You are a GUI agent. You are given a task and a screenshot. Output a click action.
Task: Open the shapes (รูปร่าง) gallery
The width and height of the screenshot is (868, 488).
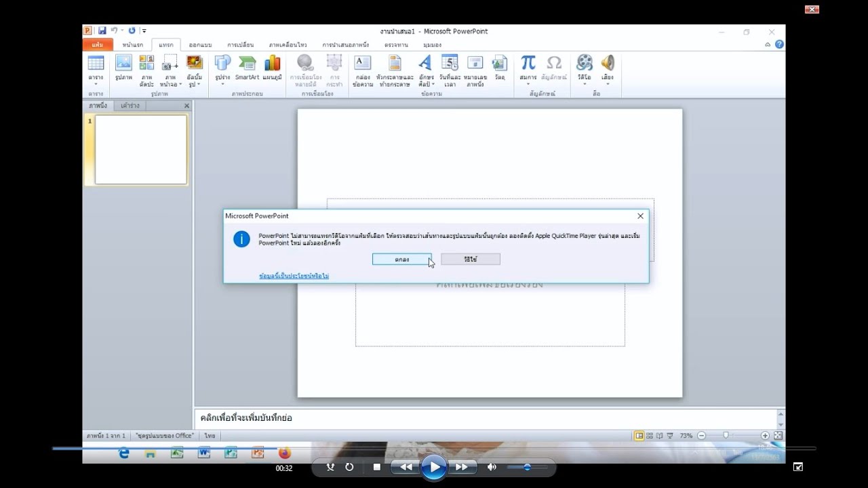tap(222, 71)
